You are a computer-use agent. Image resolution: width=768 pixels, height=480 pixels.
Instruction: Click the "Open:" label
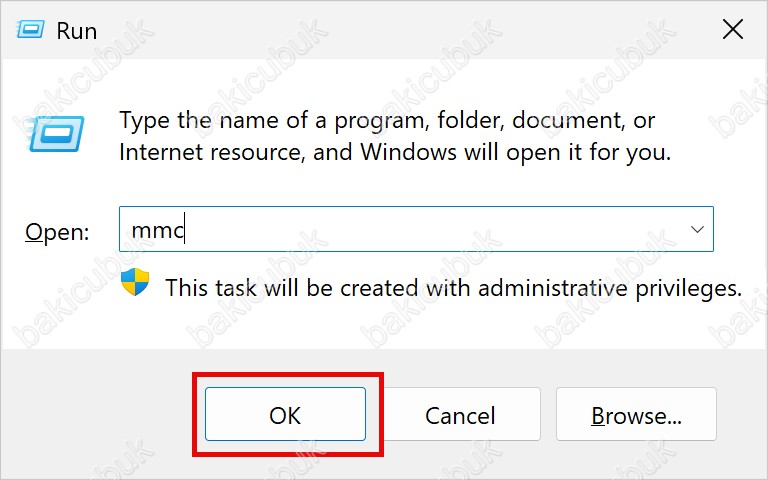click(57, 232)
